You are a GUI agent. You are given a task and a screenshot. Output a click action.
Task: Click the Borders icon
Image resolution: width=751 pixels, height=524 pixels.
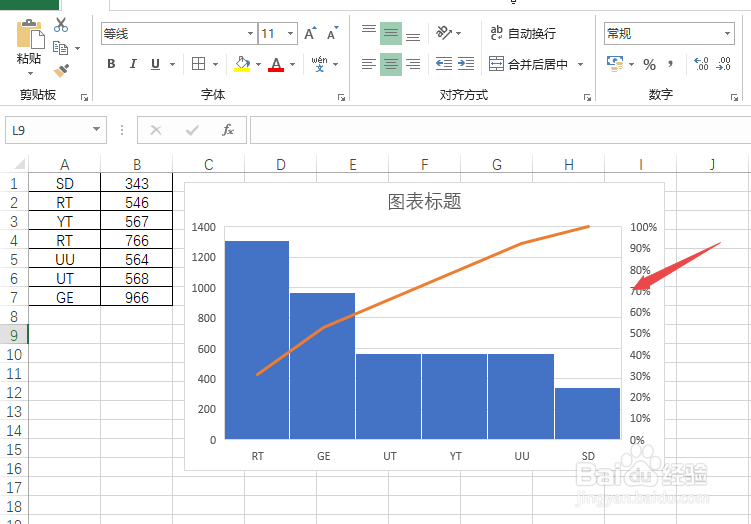tap(198, 64)
